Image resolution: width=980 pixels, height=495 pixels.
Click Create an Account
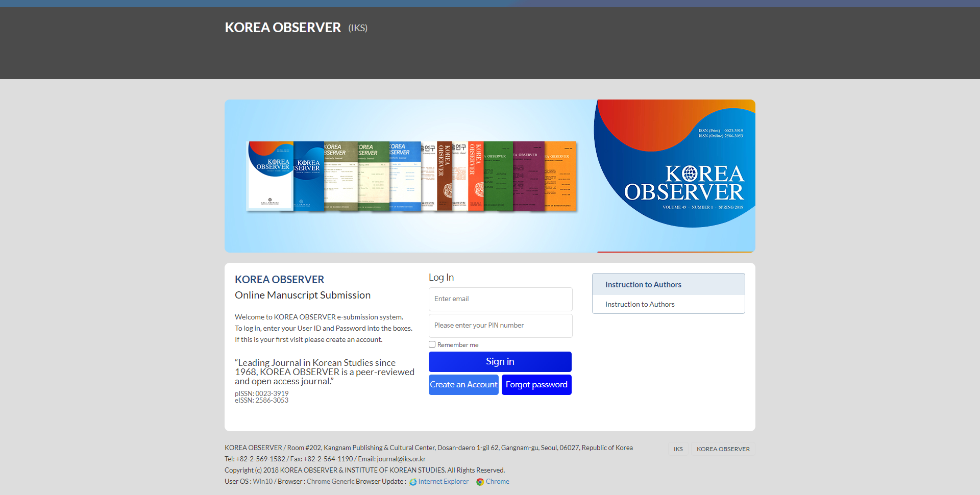point(463,384)
